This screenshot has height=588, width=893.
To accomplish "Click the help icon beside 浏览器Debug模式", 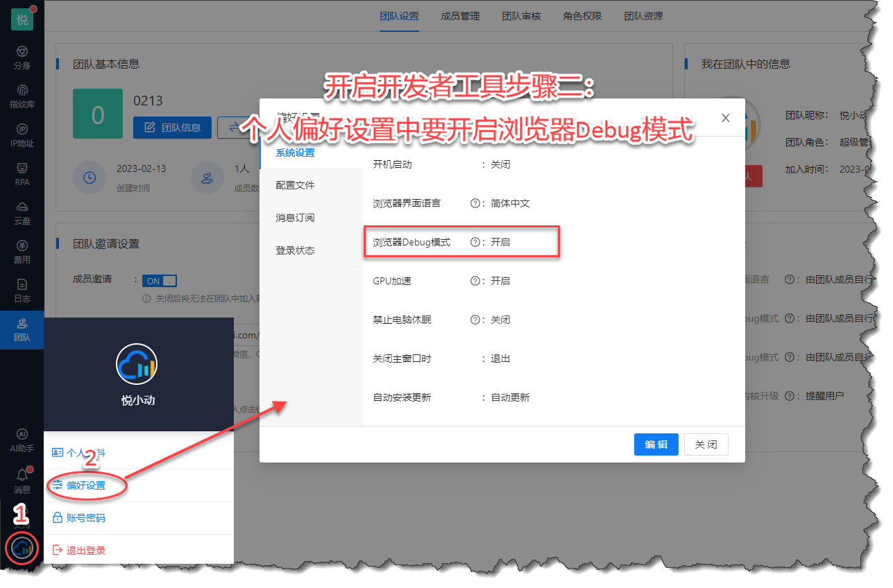I will [x=475, y=242].
